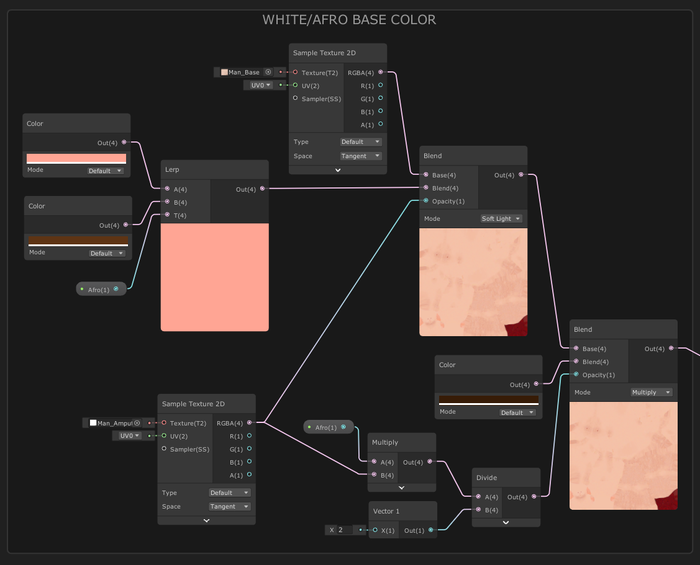Expand chevron below Man_Base Sample Texture 2D node
Image resolution: width=700 pixels, height=565 pixels.
[x=338, y=170]
